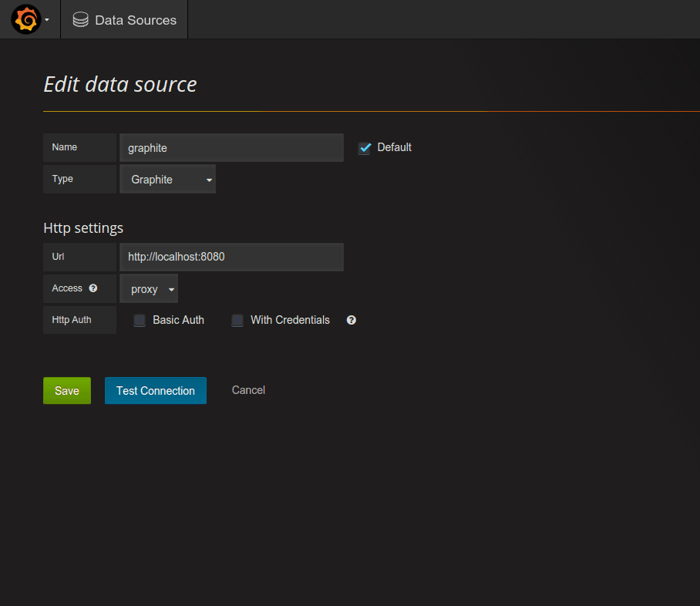Open the Data Sources navigation item
700x606 pixels.
(135, 20)
